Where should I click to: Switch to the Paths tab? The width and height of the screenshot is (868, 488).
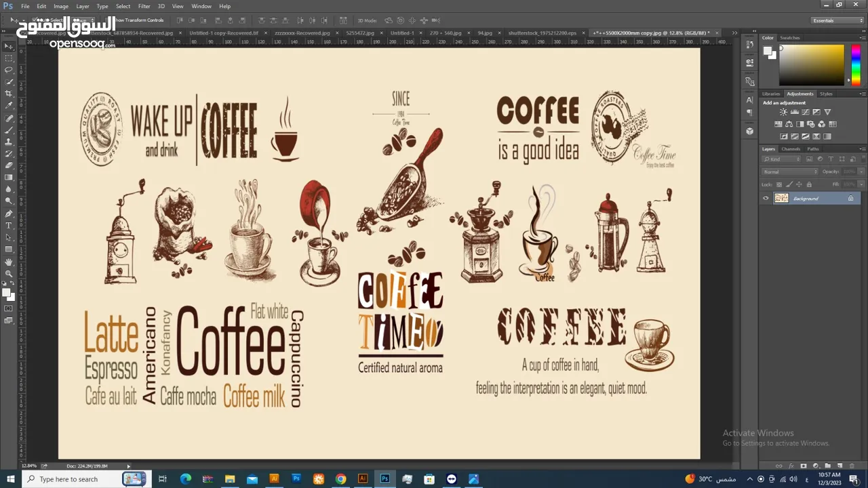tap(813, 149)
